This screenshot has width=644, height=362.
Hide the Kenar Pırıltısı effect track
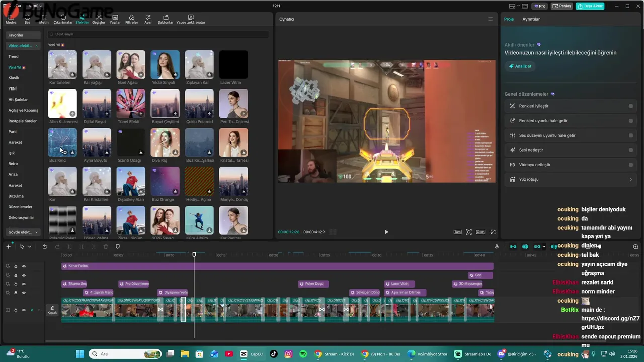tap(24, 266)
